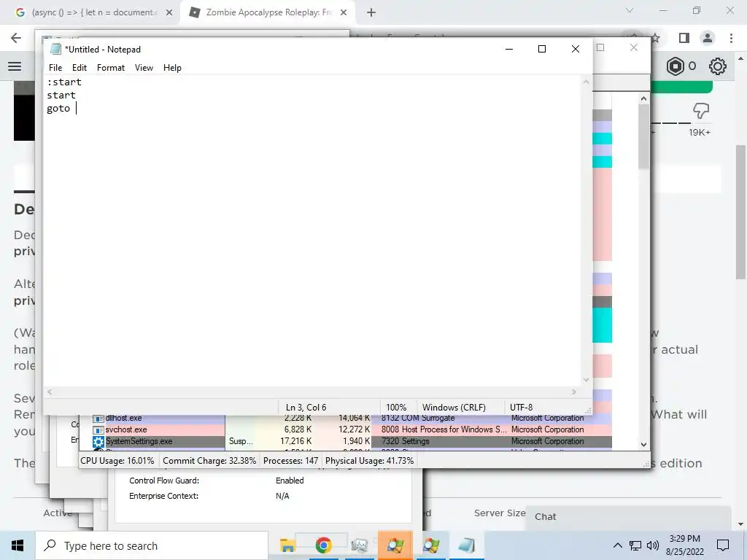This screenshot has height=560, width=747.
Task: Close the Google search browser tab
Action: 169,13
